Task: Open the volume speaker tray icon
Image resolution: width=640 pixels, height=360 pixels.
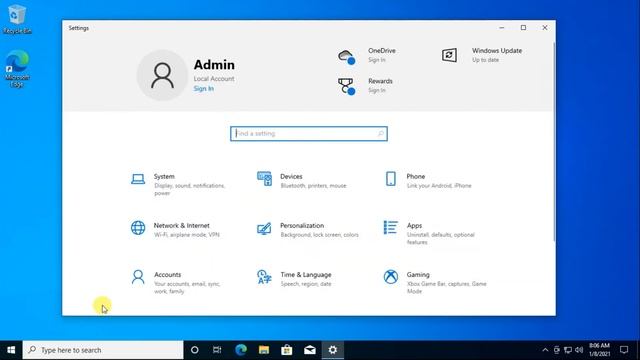Action: click(579, 350)
